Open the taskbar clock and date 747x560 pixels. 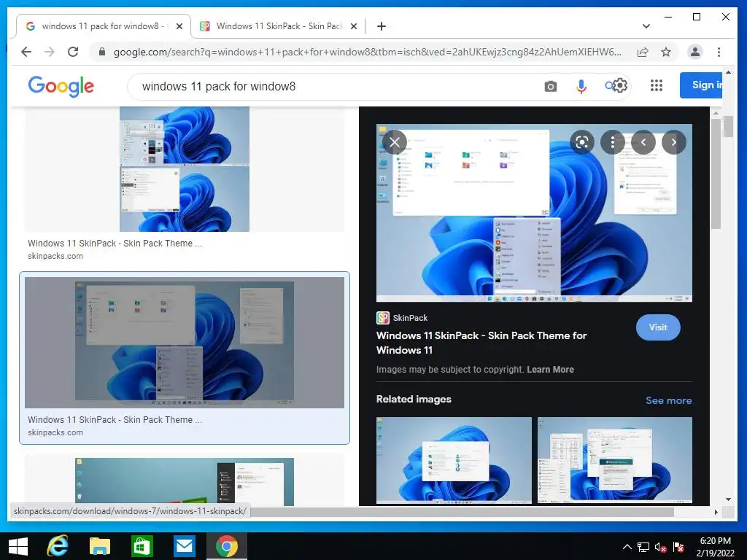coord(715,547)
